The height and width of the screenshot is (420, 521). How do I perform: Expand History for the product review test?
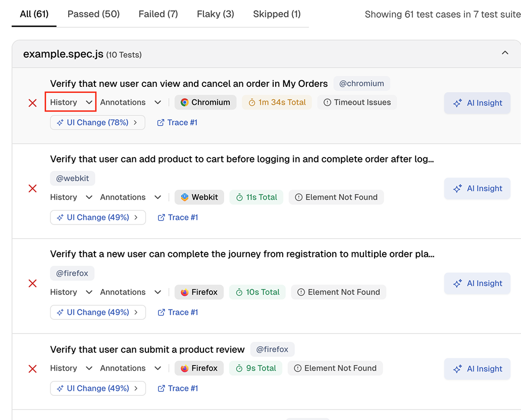click(71, 368)
